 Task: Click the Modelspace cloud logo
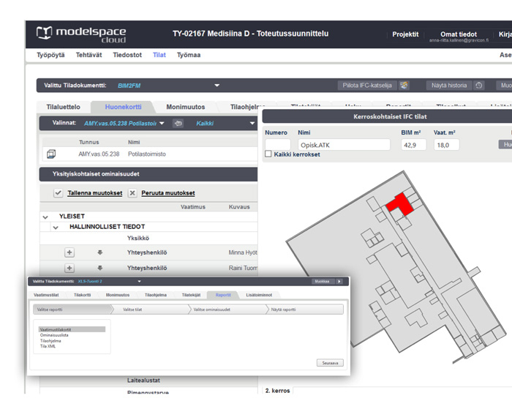coord(80,34)
